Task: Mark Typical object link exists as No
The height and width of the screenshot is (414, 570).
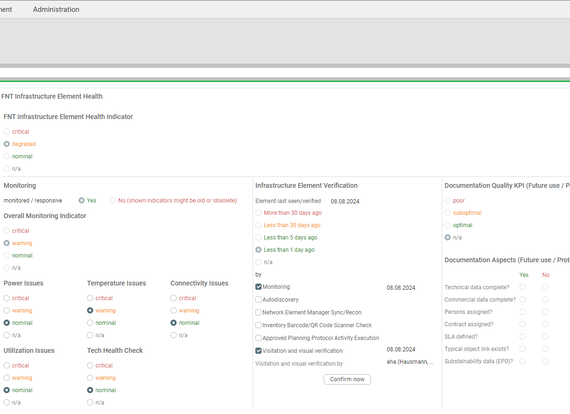Action: [545, 349]
